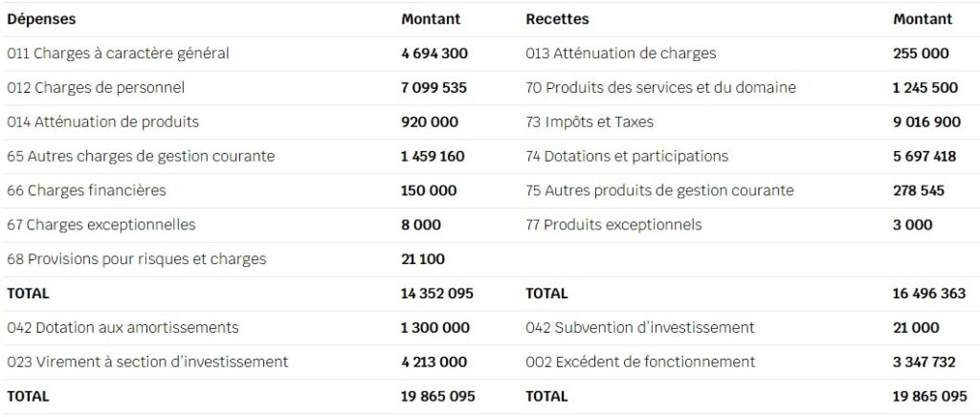
Task: Click 70 Produits des services et du domaine
Action: click(x=660, y=88)
